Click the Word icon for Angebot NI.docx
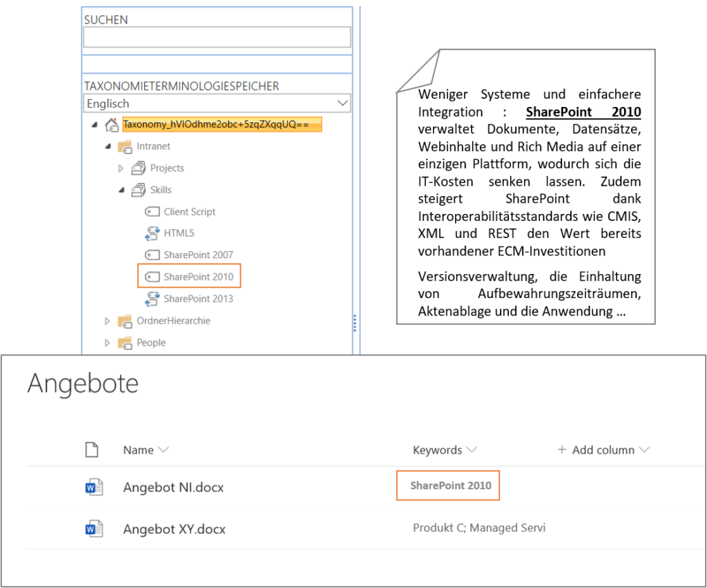The image size is (707, 588). (94, 487)
